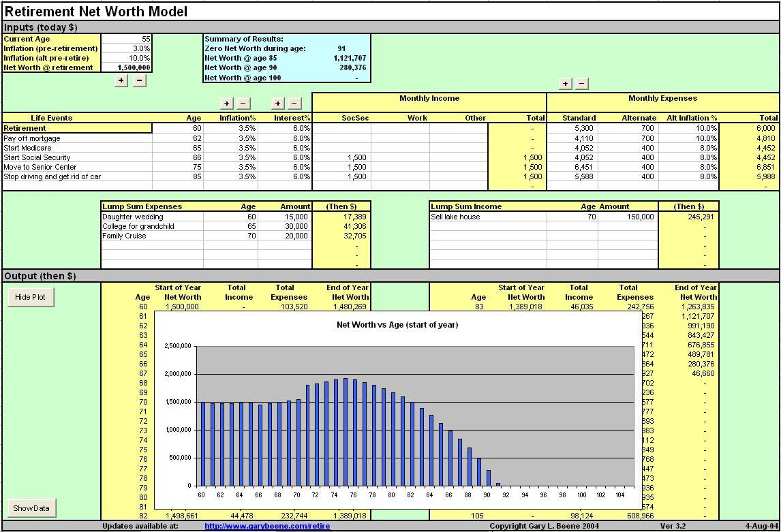Select the Inflation (pre-retirement) value cell

[127, 49]
